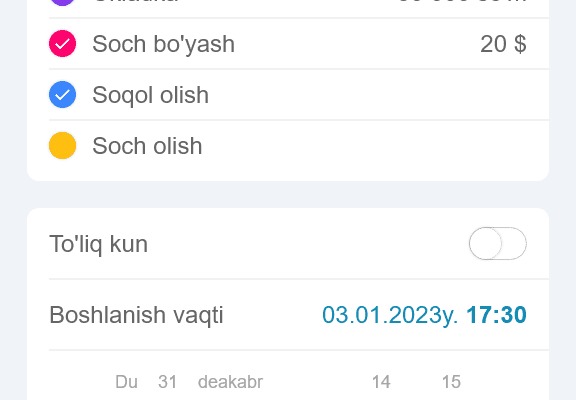Pick month deakabr in date wheel
The image size is (576, 400).
(x=230, y=382)
